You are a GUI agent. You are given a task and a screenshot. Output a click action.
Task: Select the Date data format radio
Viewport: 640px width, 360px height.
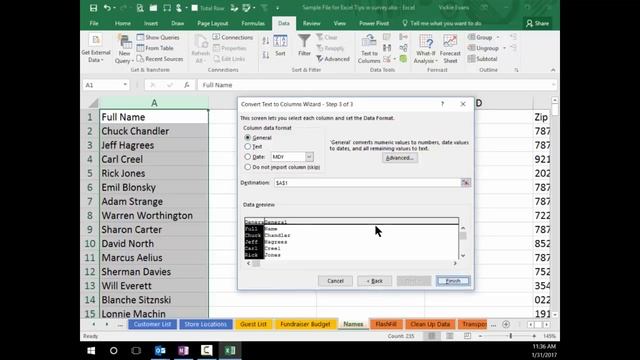pyautogui.click(x=248, y=156)
